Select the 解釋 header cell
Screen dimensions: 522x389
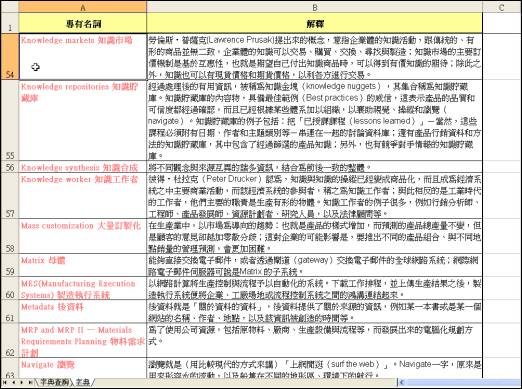pos(314,23)
